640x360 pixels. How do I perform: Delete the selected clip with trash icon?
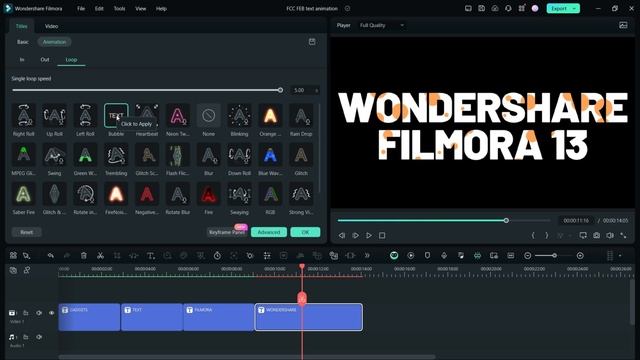[x=84, y=256]
